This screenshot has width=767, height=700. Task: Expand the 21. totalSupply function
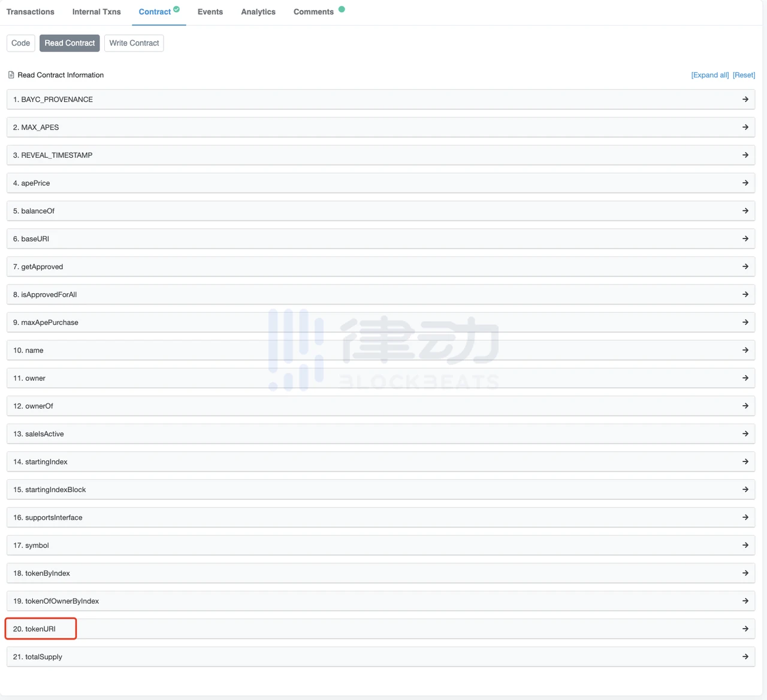[381, 657]
